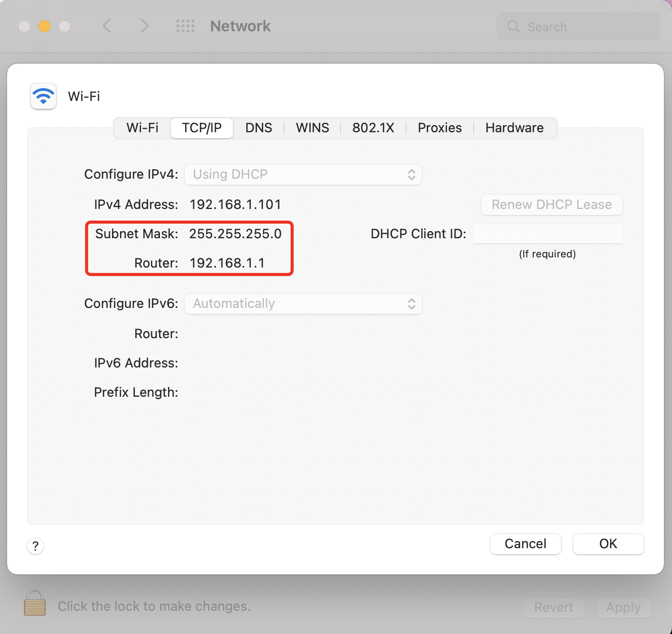Screen dimensions: 672x634
Task: Switch to the DNS tab
Action: (258, 128)
